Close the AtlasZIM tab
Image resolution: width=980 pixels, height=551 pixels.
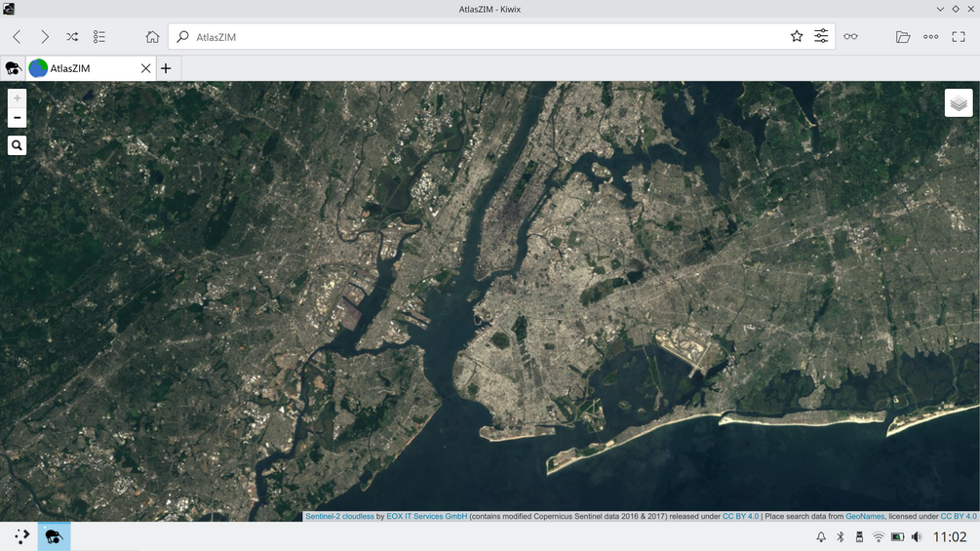145,68
